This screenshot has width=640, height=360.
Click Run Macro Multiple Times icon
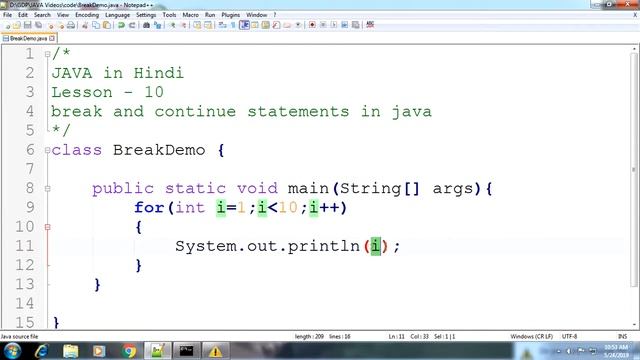pyautogui.click(x=344, y=25)
